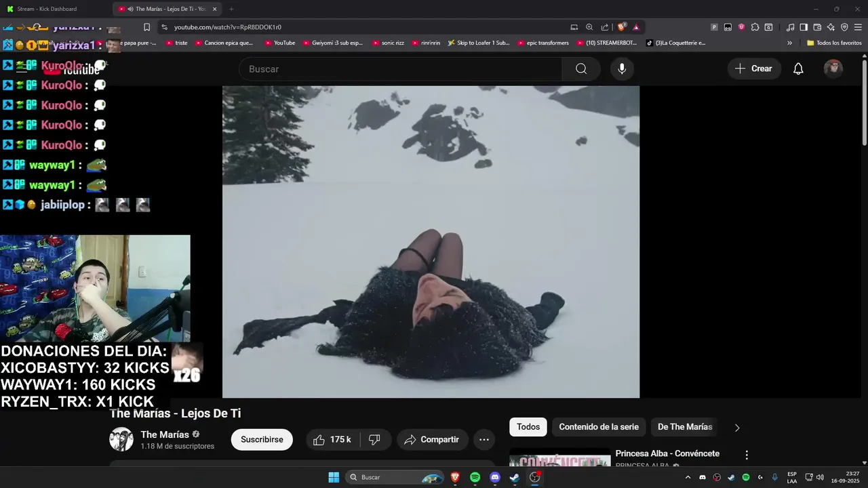This screenshot has height=488, width=868.
Task: Toggle the browser sidebar panel
Action: (x=804, y=27)
